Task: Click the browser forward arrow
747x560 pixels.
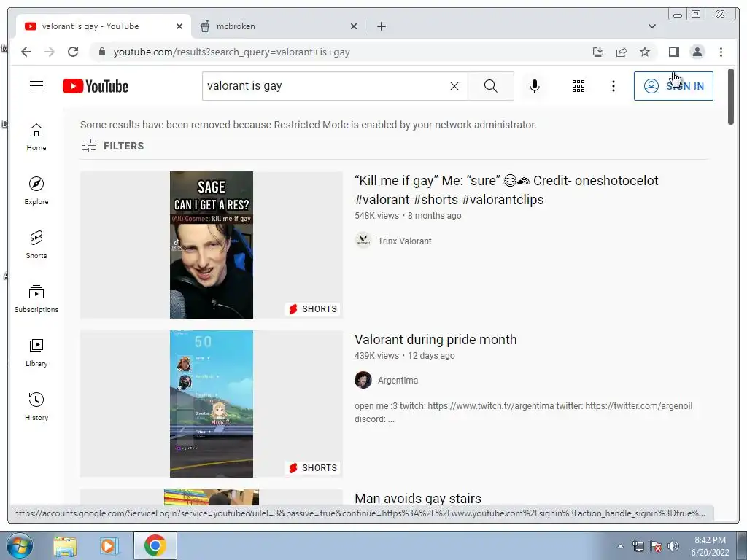Action: 50,52
